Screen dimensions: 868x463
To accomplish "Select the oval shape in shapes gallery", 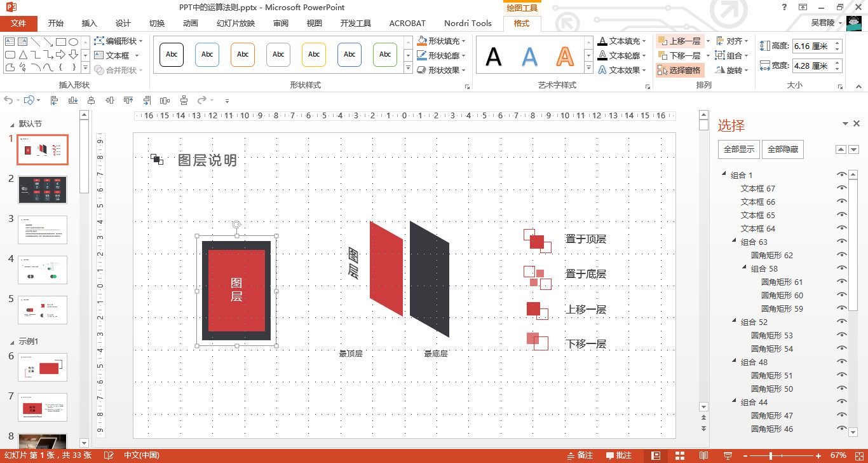I will pyautogui.click(x=74, y=42).
